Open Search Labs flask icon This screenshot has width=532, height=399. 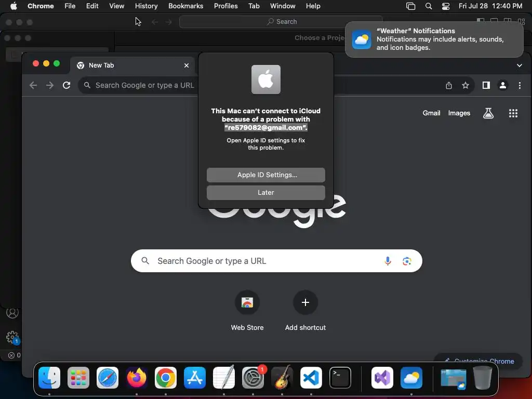pyautogui.click(x=488, y=113)
